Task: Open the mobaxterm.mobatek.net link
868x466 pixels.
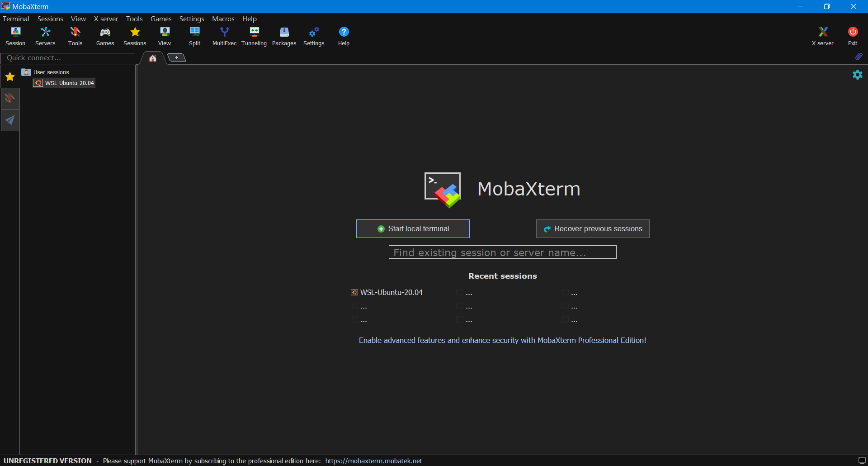Action: (374, 461)
